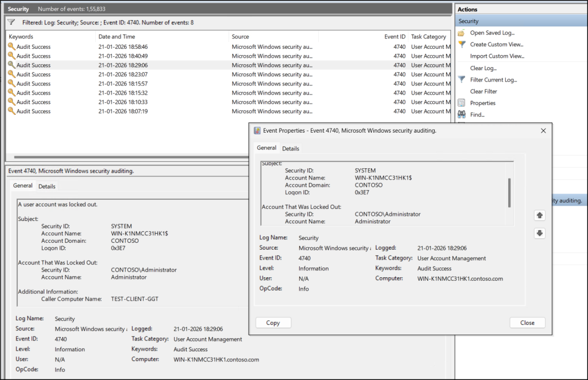Click the Close button in Event Properties

[x=527, y=322]
